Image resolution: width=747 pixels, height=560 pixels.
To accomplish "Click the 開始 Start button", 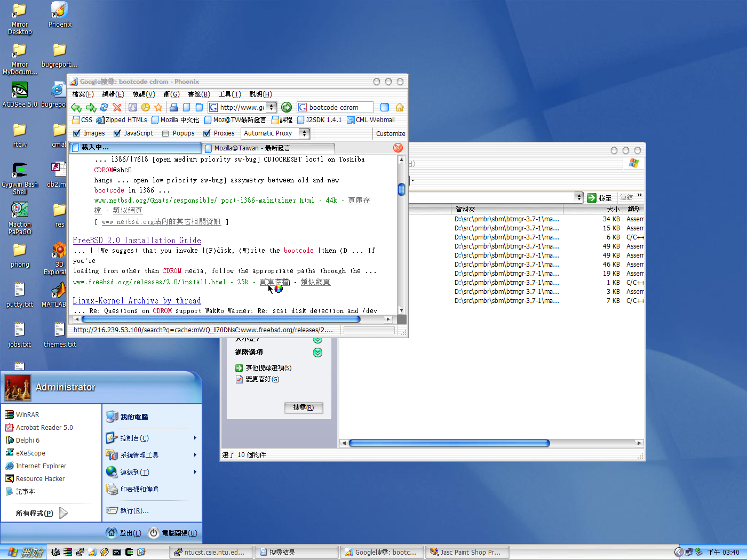I will tap(23, 552).
